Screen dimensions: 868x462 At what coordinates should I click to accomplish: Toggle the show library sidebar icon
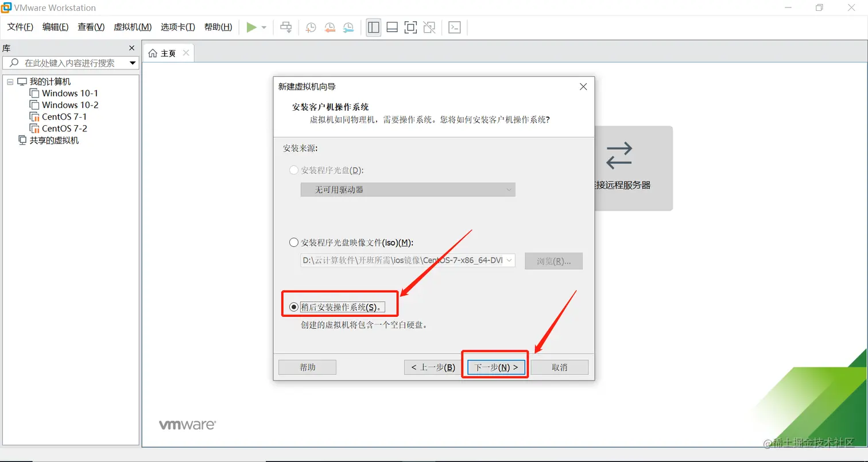374,27
